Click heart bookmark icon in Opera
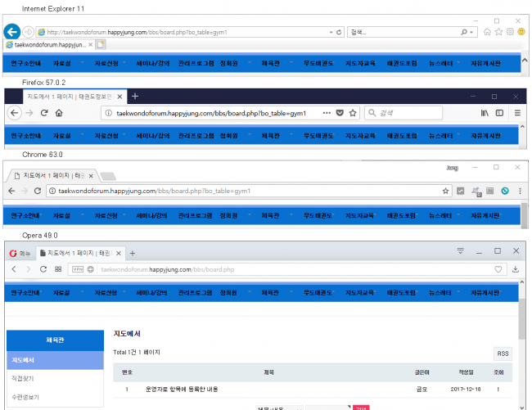532x410 pixels. (498, 269)
